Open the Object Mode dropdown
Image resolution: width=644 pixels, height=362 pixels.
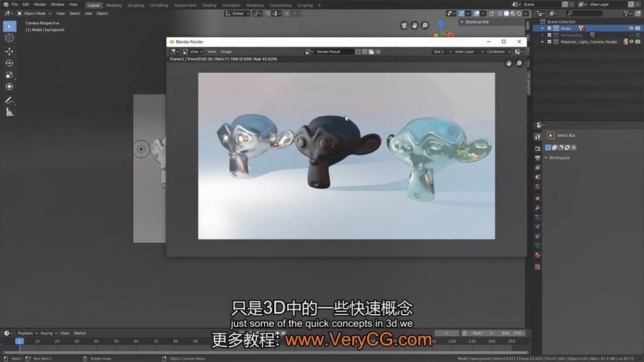34,13
